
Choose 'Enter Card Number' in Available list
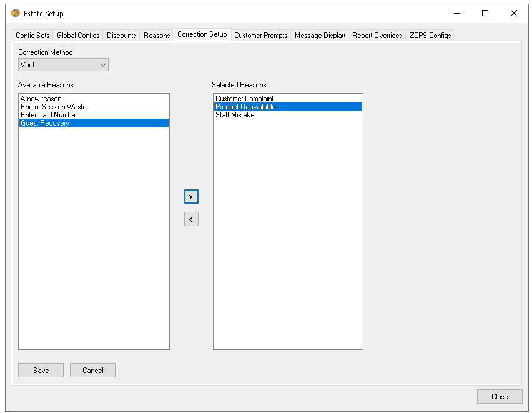pos(49,115)
